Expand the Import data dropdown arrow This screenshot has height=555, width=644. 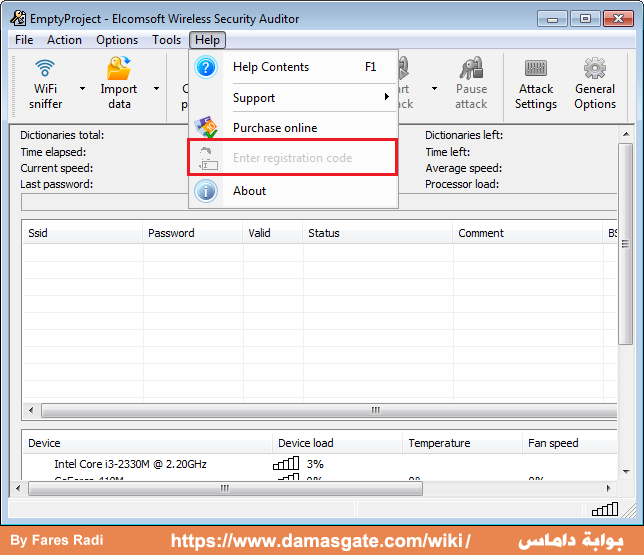[x=156, y=88]
